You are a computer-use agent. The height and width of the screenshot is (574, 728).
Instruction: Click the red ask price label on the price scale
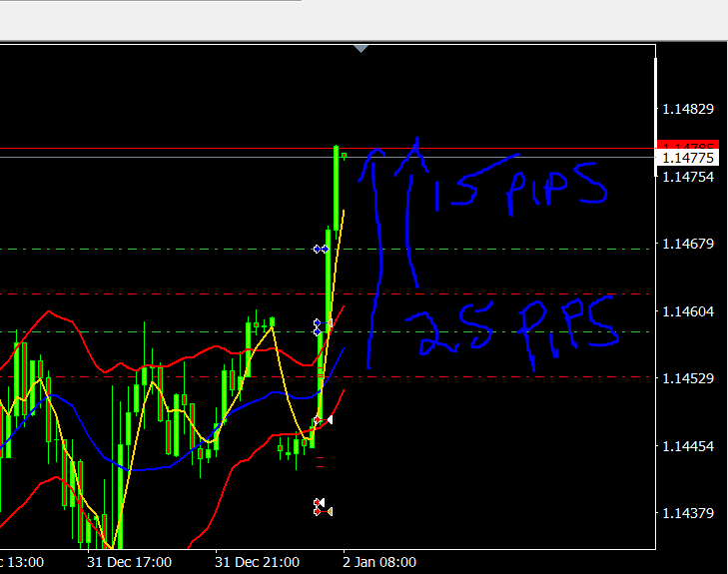click(688, 145)
